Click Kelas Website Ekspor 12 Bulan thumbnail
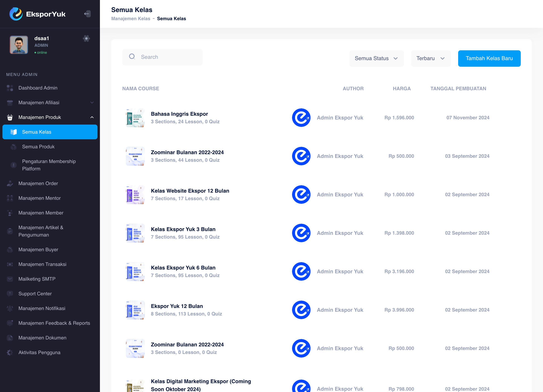 [x=135, y=194]
